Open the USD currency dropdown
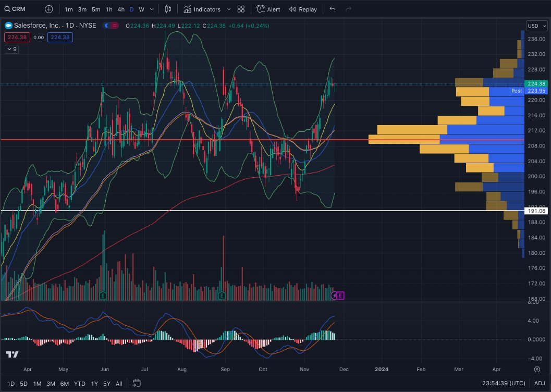 pyautogui.click(x=536, y=26)
